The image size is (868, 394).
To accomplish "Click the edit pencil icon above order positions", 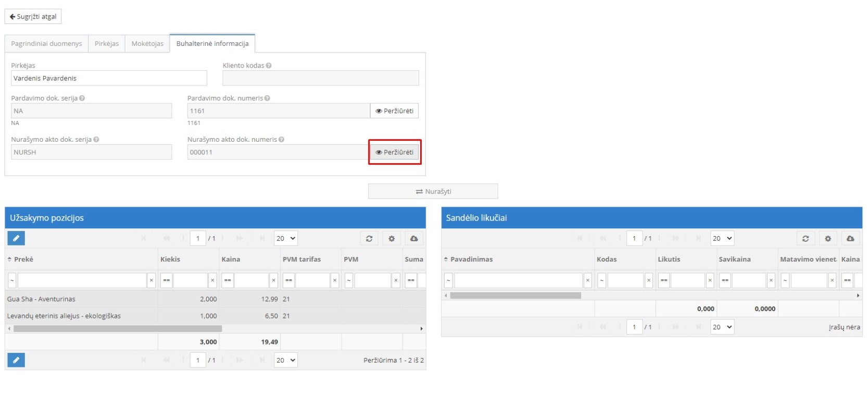I will tap(16, 238).
